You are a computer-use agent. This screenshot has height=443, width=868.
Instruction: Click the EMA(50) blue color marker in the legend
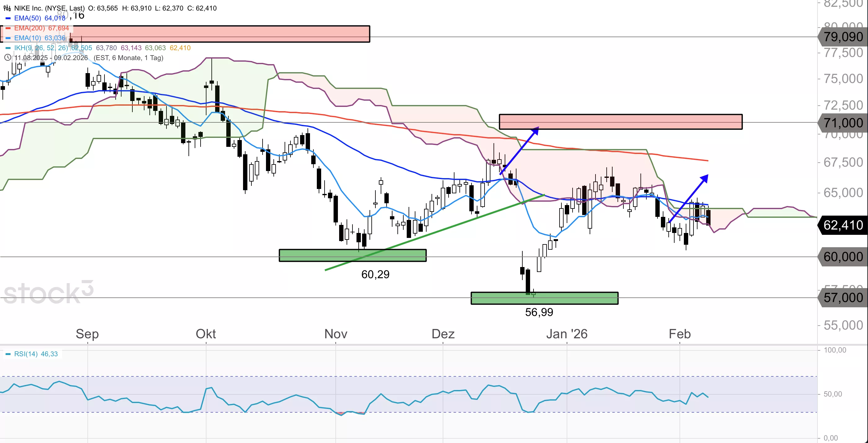point(8,18)
